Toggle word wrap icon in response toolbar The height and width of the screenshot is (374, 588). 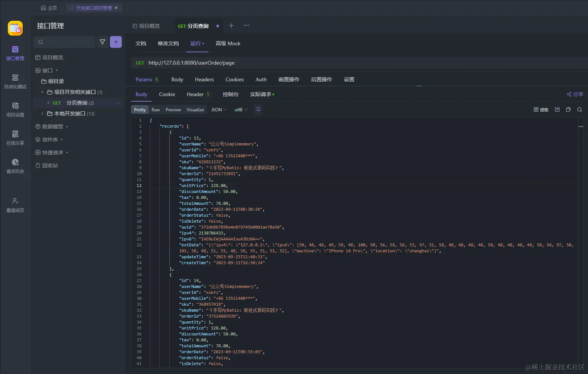coord(258,109)
